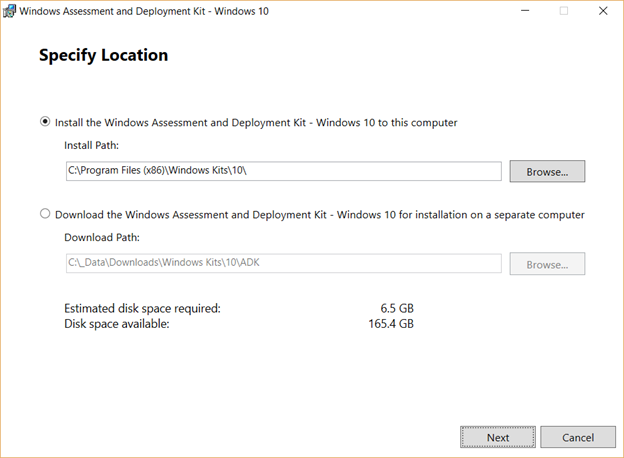Viewport: 624px width, 458px height.
Task: Click Next to continue setup
Action: (x=498, y=437)
